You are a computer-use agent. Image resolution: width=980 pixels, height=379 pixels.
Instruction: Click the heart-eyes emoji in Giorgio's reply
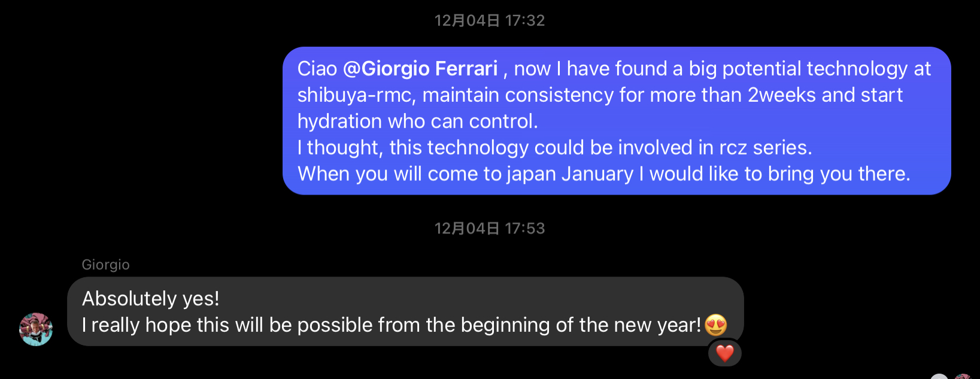(x=716, y=325)
